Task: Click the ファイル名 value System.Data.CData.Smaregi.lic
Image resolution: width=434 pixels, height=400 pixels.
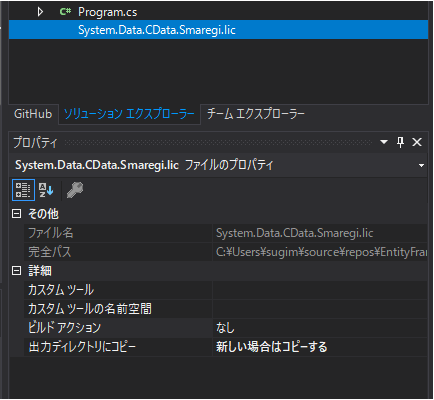Action: 294,233
